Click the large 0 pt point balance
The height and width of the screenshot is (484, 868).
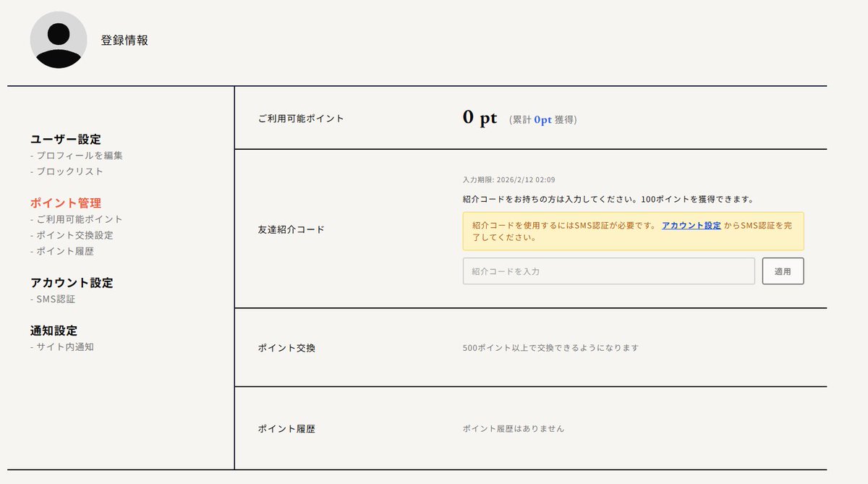pyautogui.click(x=481, y=116)
